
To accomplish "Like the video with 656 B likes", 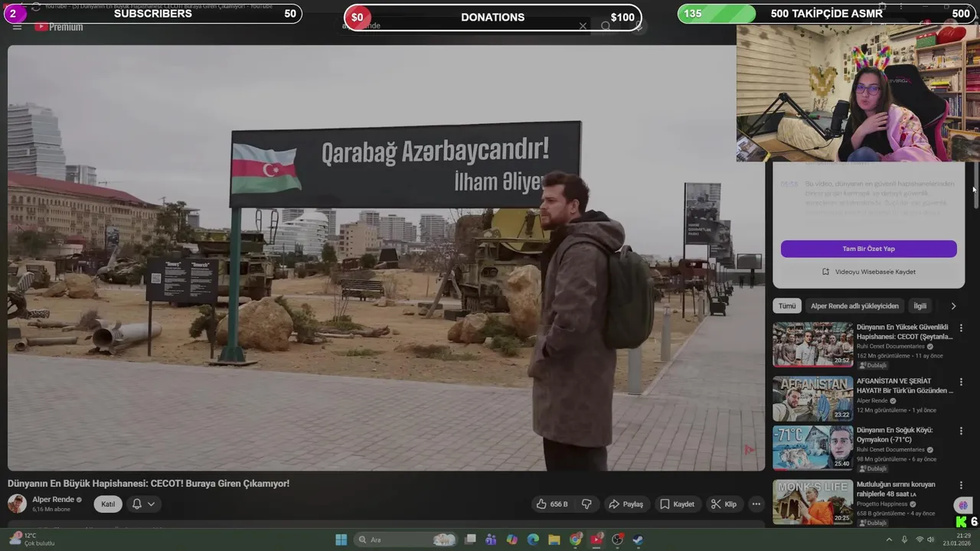I will point(552,504).
